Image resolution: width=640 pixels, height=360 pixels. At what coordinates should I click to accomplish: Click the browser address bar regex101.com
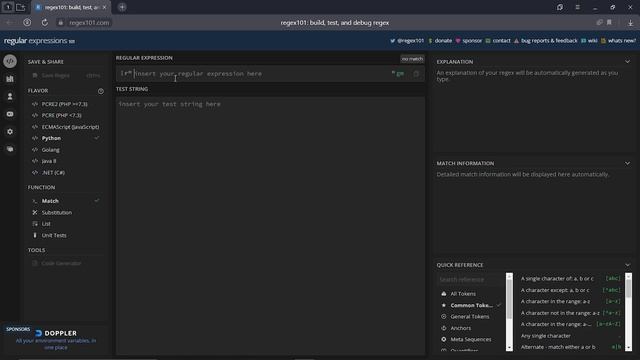(89, 23)
